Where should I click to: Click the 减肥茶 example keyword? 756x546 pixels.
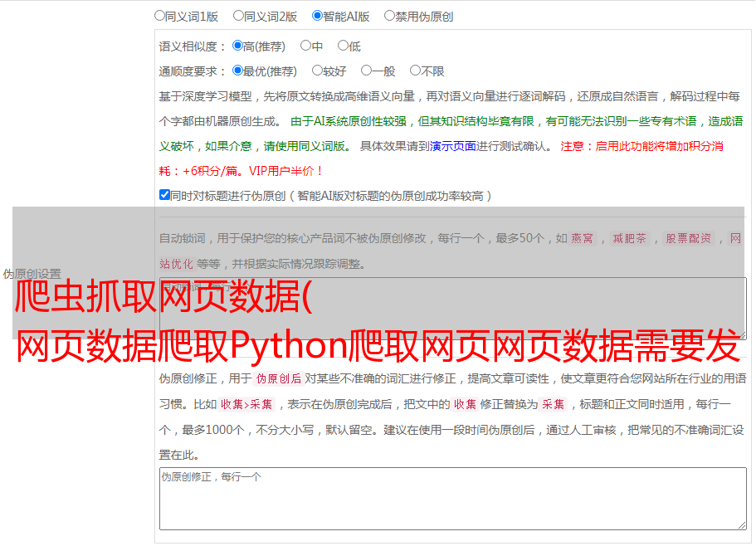pyautogui.click(x=629, y=238)
